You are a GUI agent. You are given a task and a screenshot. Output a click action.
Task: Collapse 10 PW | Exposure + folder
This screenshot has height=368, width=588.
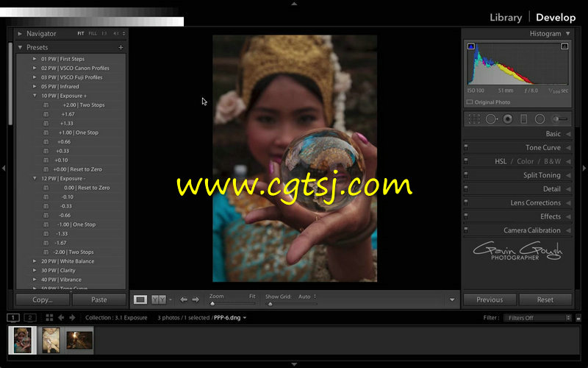pyautogui.click(x=35, y=96)
